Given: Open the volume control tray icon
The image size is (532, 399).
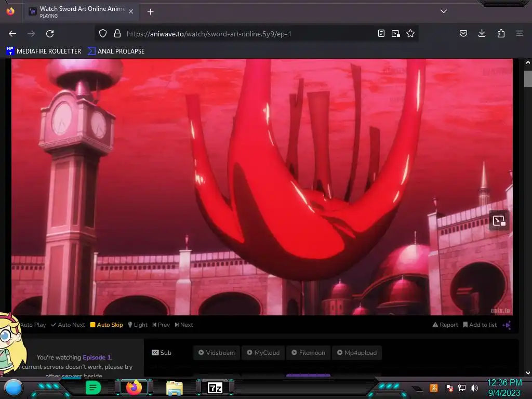Looking at the screenshot, I should click(474, 388).
